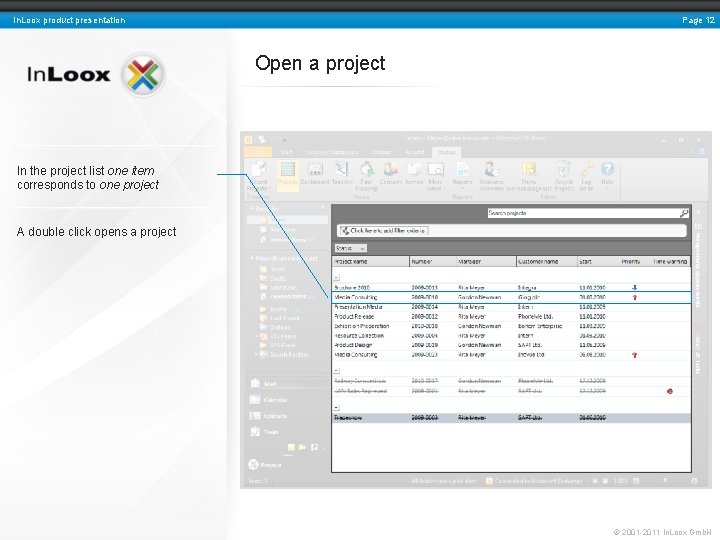Viewport: 720px width, 540px height.
Task: Sort by Customer name column header
Action: [x=547, y=261]
